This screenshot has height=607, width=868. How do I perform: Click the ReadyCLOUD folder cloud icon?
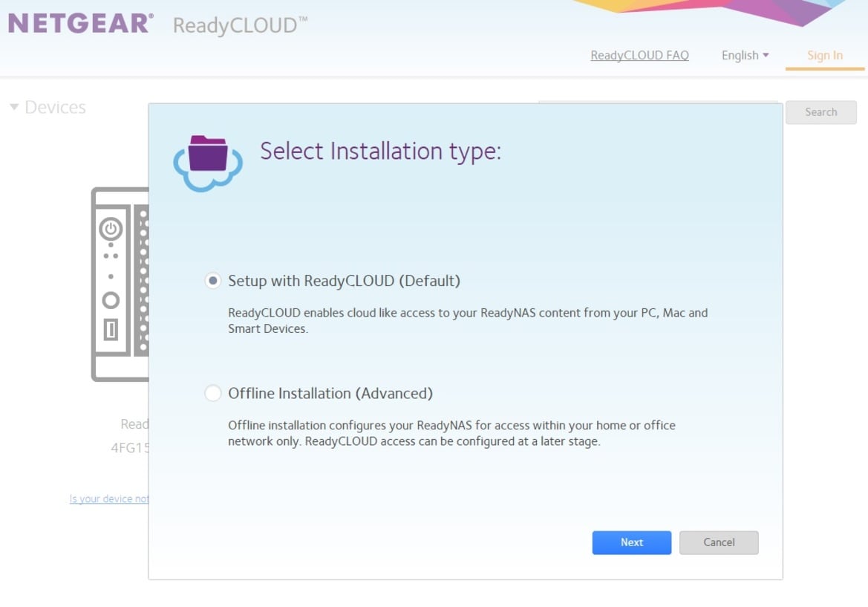coord(208,163)
